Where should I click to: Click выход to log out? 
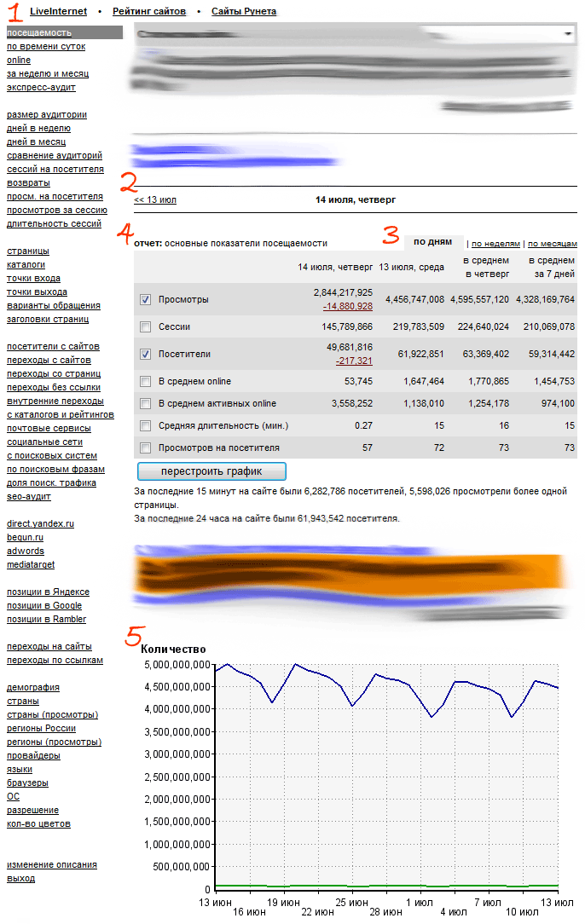coord(20,878)
